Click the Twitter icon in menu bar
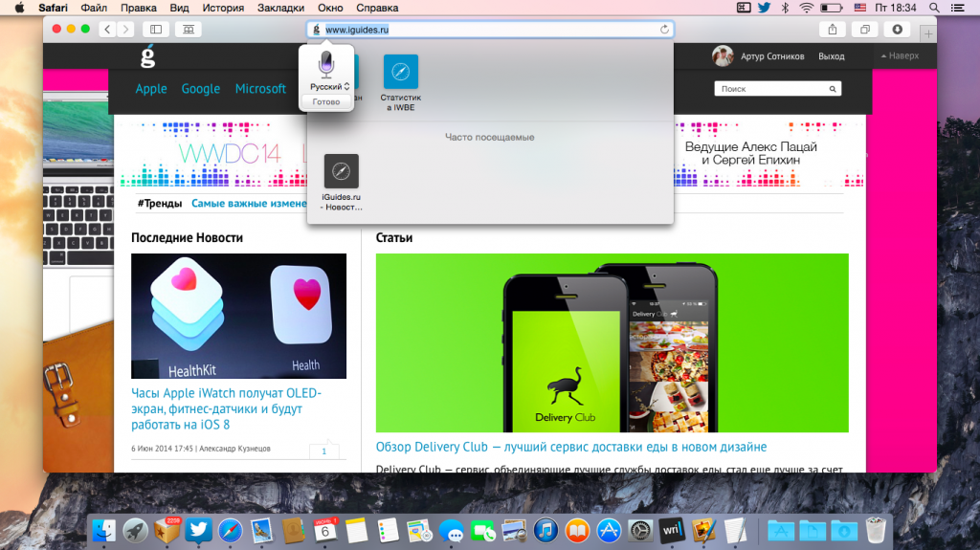Viewport: 980px width, 550px height. pos(765,8)
